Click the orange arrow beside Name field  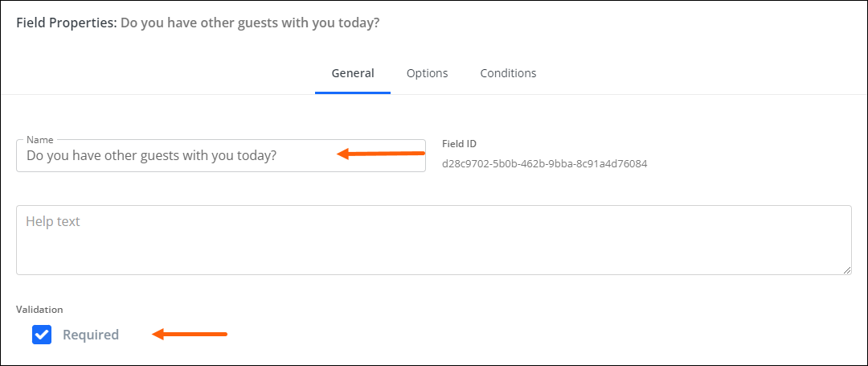click(381, 154)
